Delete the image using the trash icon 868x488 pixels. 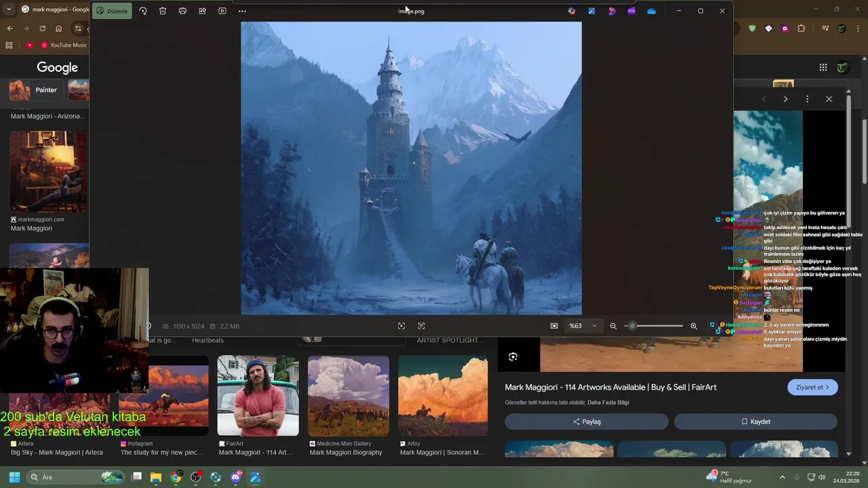[x=163, y=11]
